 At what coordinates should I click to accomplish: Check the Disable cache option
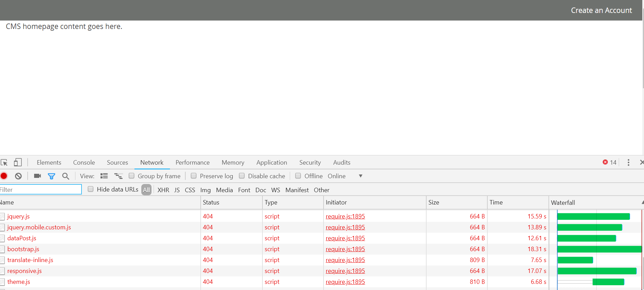point(242,176)
